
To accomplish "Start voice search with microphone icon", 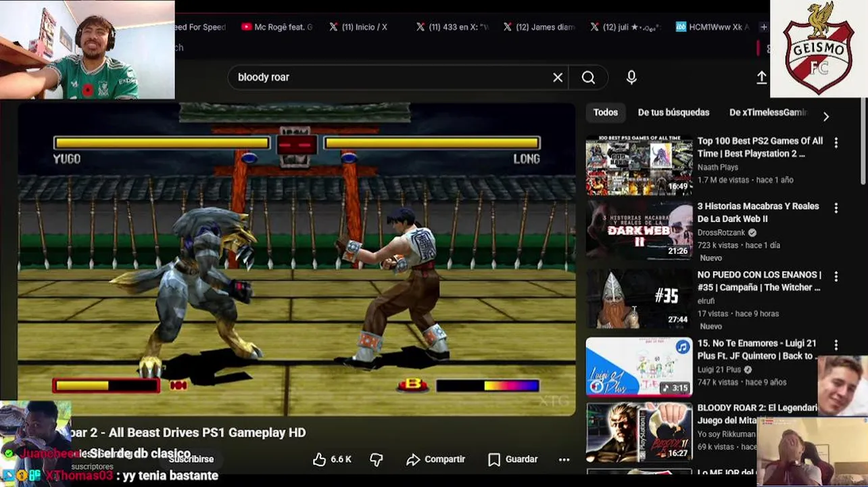I will pyautogui.click(x=631, y=77).
